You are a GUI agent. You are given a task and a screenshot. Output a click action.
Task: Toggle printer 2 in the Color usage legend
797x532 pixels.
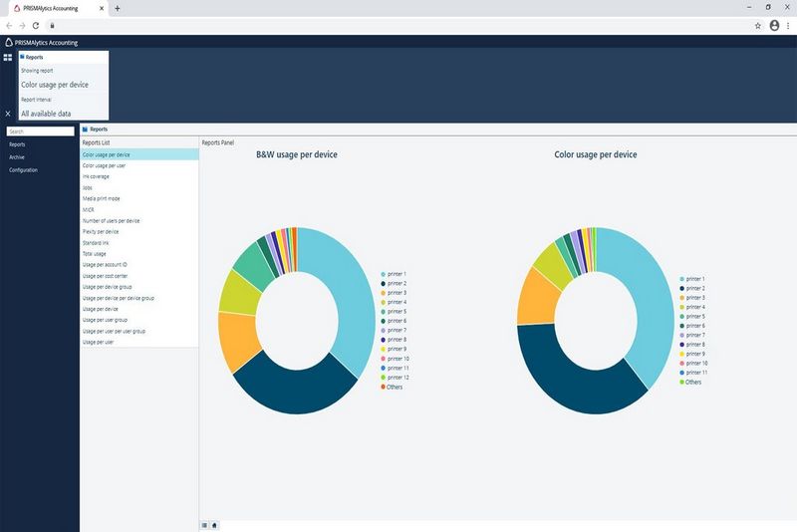(694, 289)
